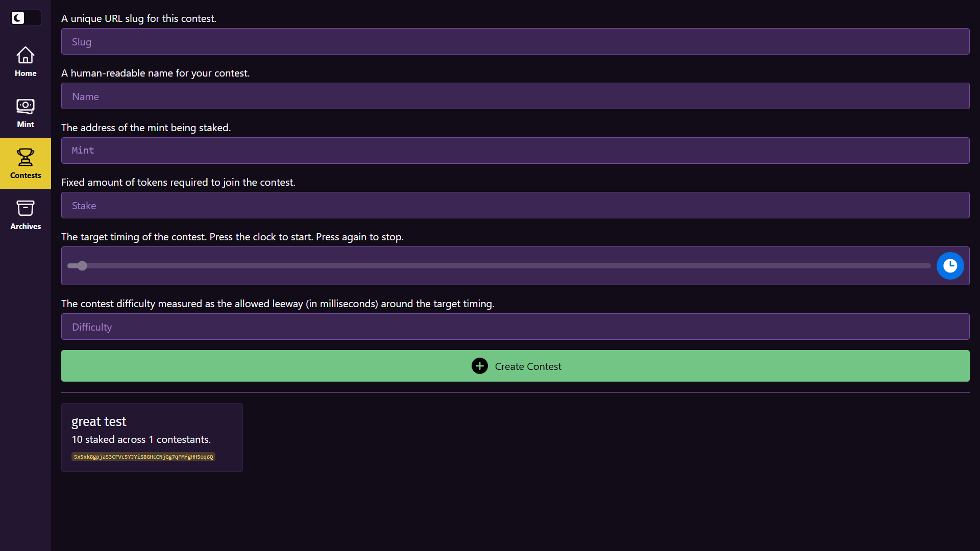Select the Archives tab in sidebar

tap(25, 214)
